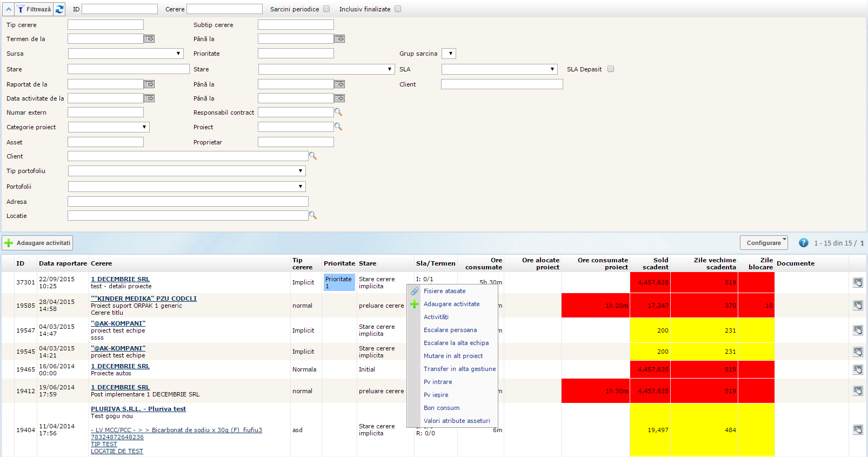Screen dimensions: 868x457
Task: Click the document icon for row 37301
Action: (x=858, y=282)
